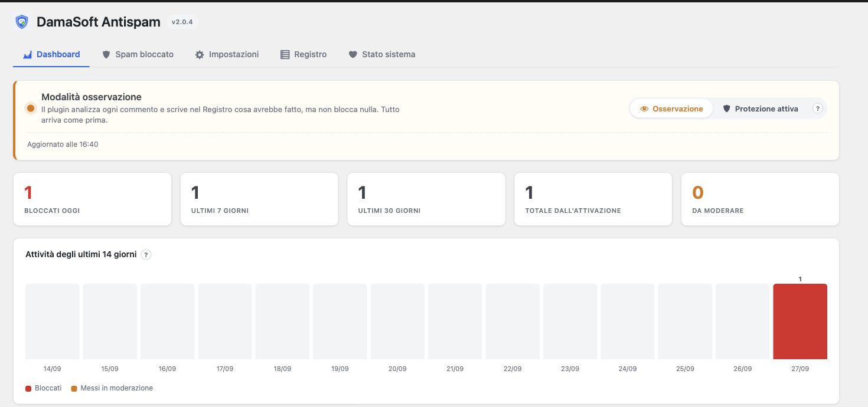This screenshot has width=868, height=407.
Task: Click the 21/09 date label
Action: pyautogui.click(x=455, y=369)
